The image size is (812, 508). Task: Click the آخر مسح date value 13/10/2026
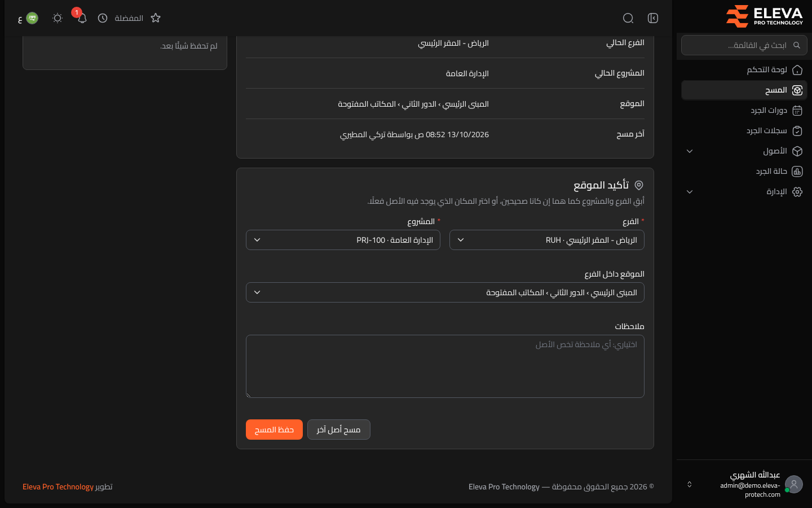(468, 134)
